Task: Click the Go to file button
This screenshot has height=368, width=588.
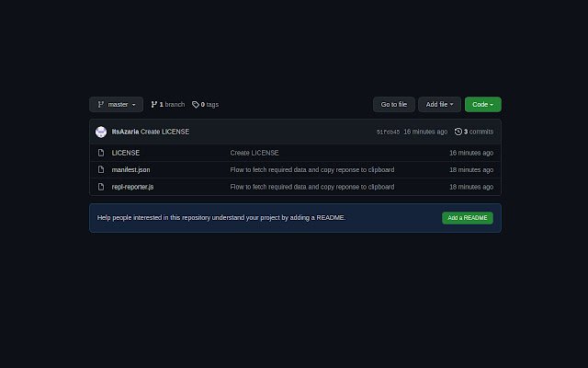Action: pyautogui.click(x=394, y=104)
